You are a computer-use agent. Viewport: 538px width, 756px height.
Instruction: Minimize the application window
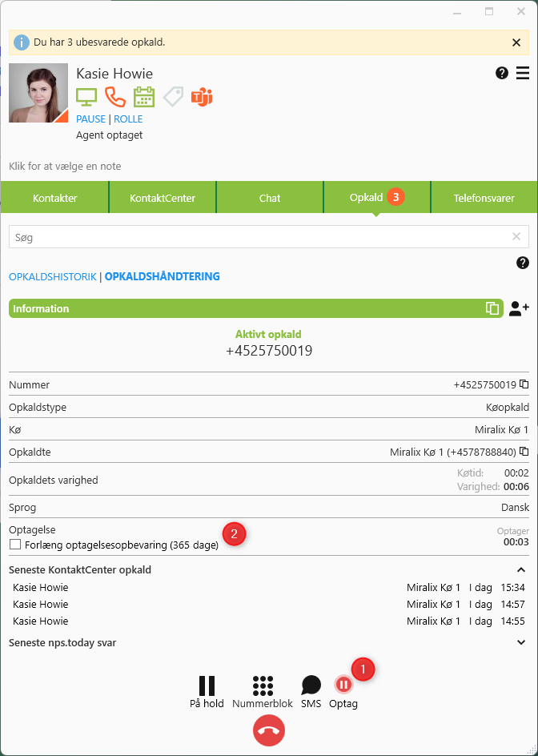457,11
